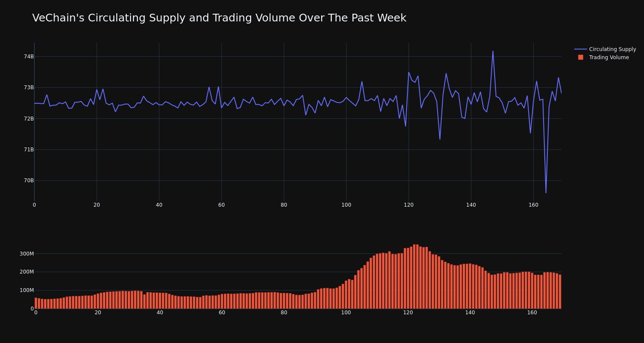644x343 pixels.
Task: Click the tallest trading volume bar
Action: point(414,277)
